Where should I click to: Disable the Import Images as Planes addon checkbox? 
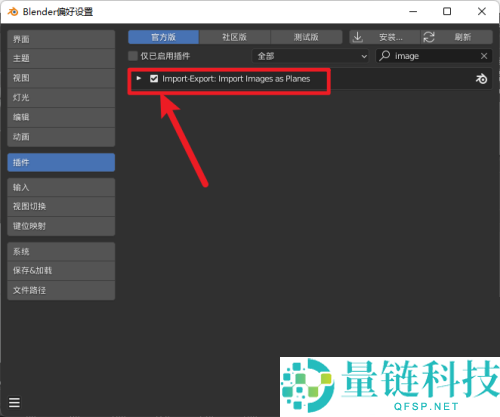click(x=154, y=79)
